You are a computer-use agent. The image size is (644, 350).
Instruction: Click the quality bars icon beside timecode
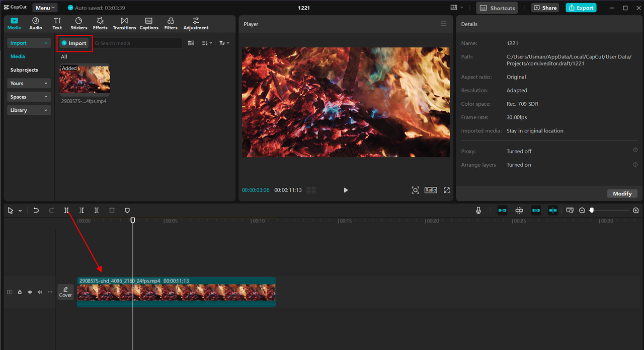click(311, 190)
